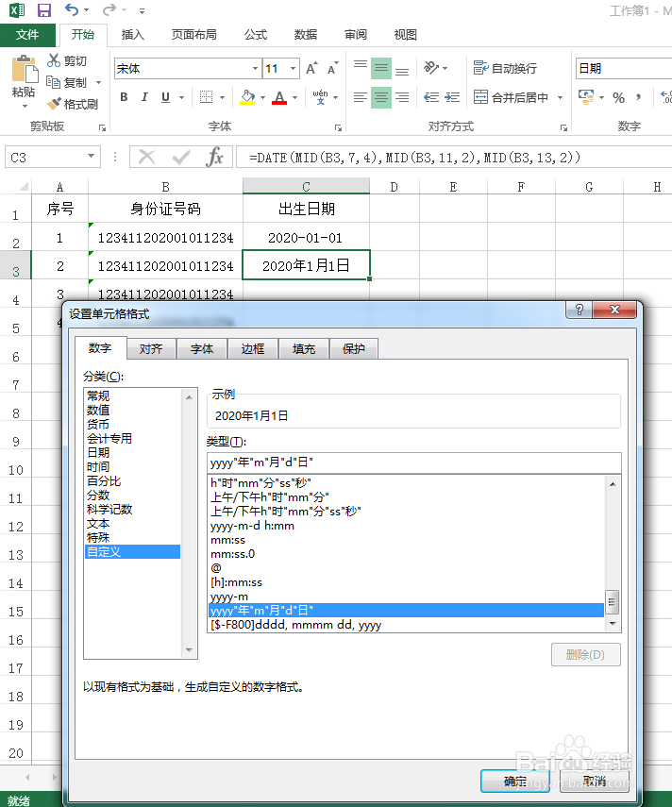Toggle wrap text 自动换行

pyautogui.click(x=505, y=68)
